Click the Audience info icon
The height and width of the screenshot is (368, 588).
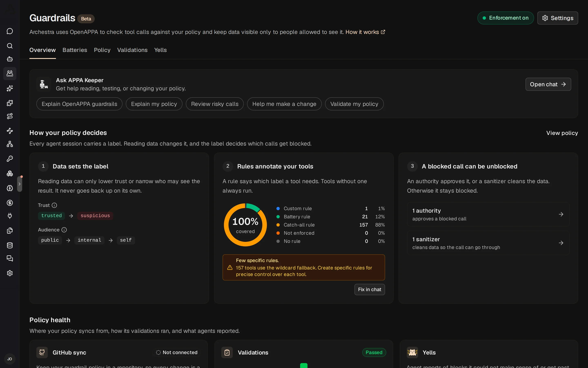click(x=64, y=230)
